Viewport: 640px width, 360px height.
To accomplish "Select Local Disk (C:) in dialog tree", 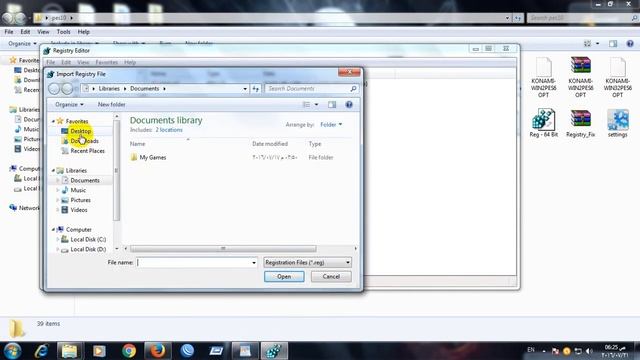I will point(88,239).
